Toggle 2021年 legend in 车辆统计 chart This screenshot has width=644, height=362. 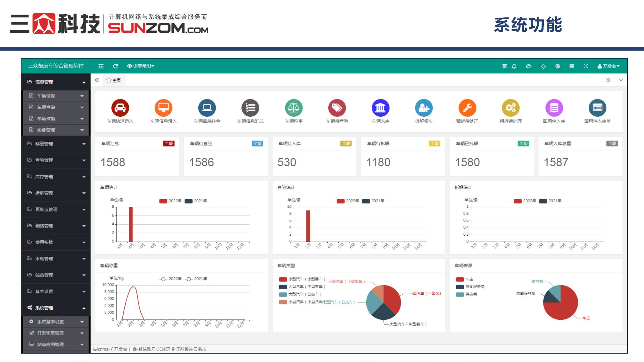tap(196, 201)
